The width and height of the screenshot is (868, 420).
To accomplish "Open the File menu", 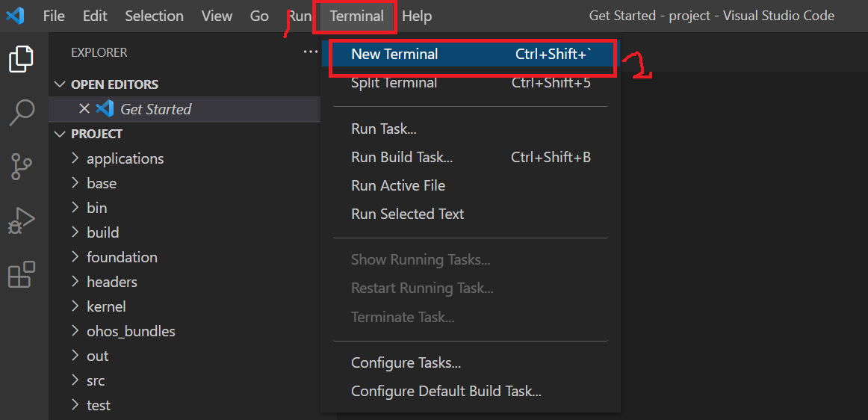I will pos(54,16).
